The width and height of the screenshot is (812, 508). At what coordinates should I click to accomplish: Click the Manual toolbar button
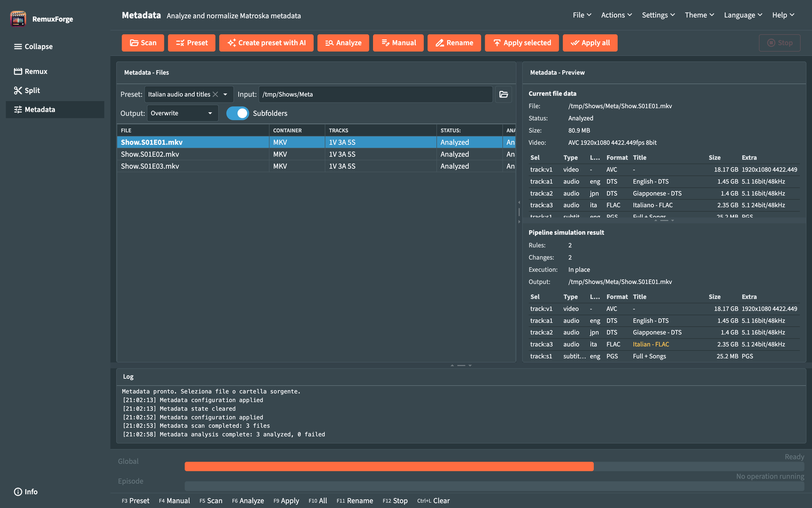(x=398, y=43)
